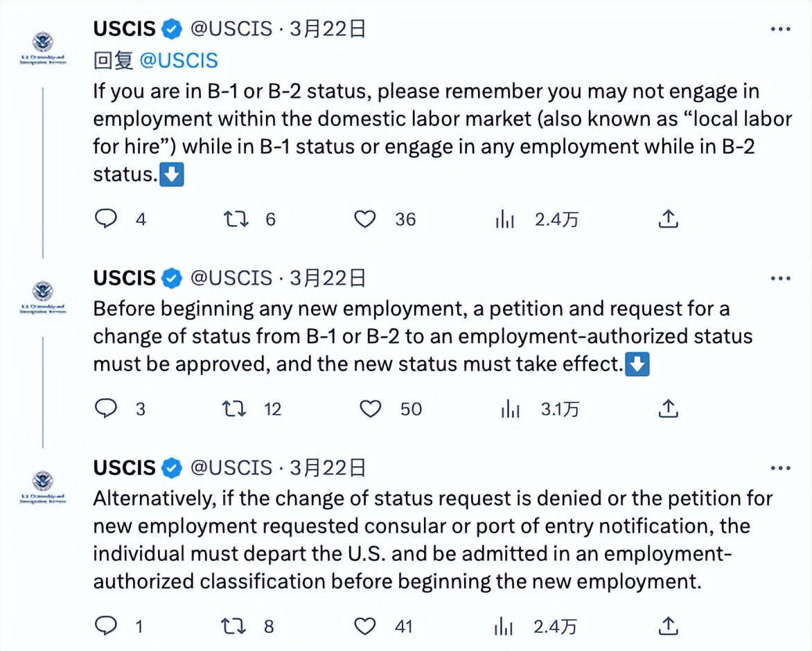Share the second tweet about new employment
This screenshot has width=812, height=651.
(x=667, y=409)
